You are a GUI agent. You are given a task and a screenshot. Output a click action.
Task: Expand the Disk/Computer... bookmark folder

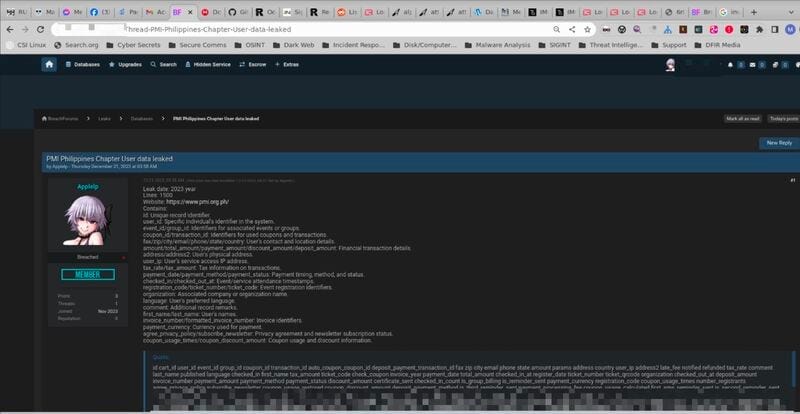tap(424, 45)
